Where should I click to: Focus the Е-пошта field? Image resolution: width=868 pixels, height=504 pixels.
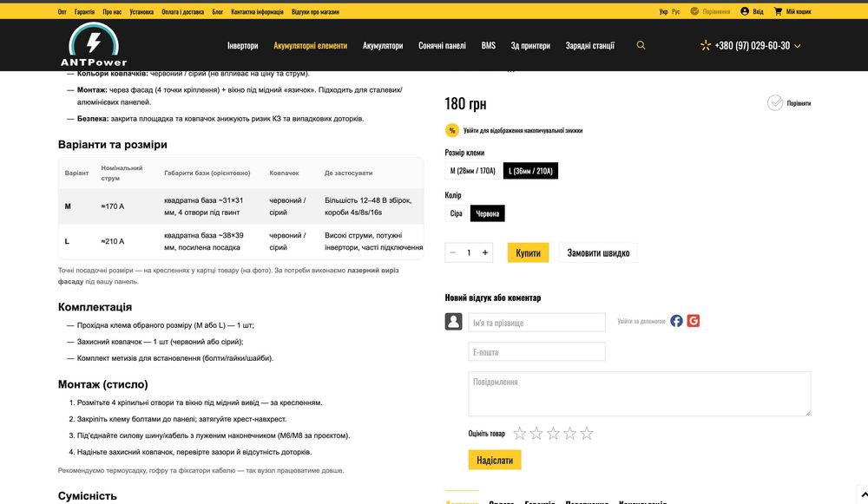(x=537, y=352)
